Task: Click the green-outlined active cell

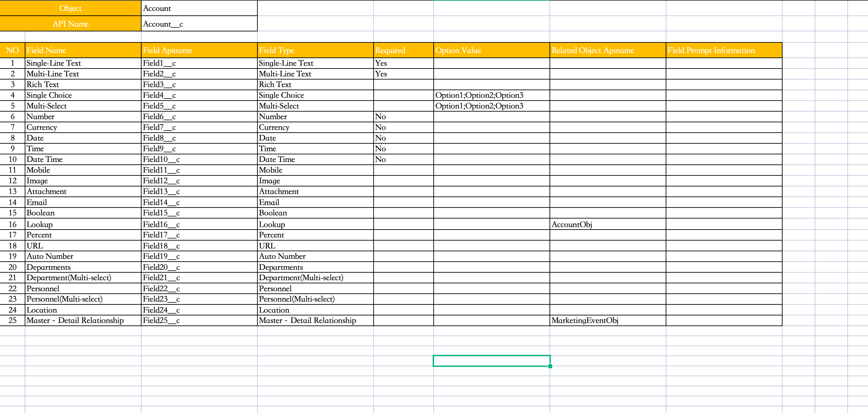Action: [x=492, y=361]
